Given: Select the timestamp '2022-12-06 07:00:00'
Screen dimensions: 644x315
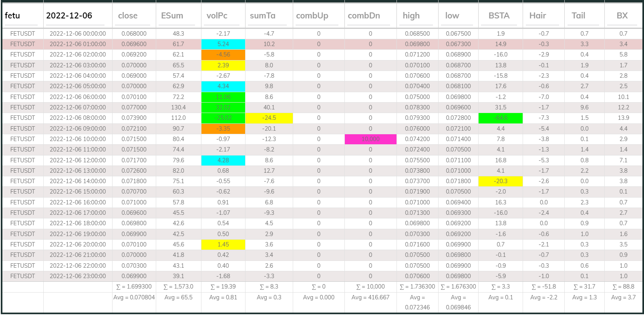Looking at the screenshot, I should 78,107.
